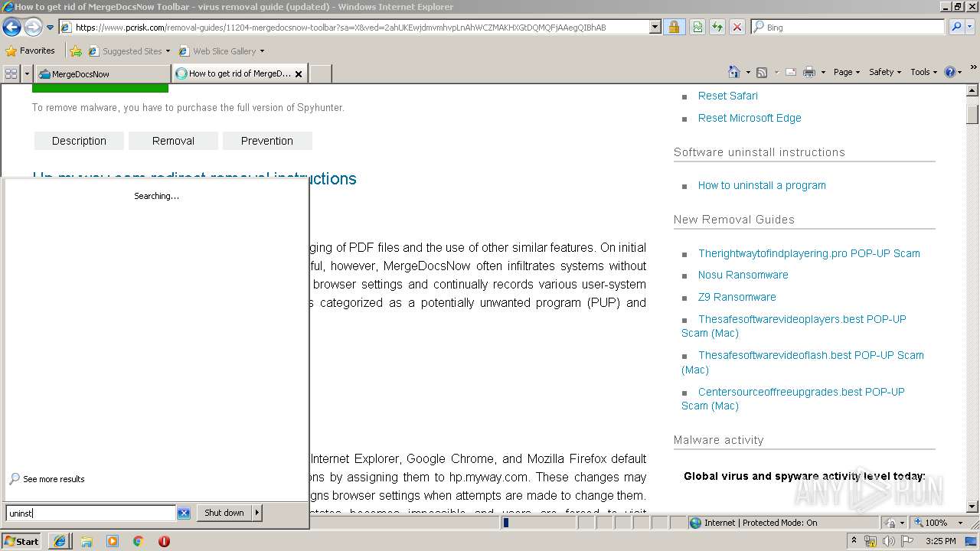Click the Windows Explorer folder taskbar icon
The image size is (980, 551).
[87, 541]
